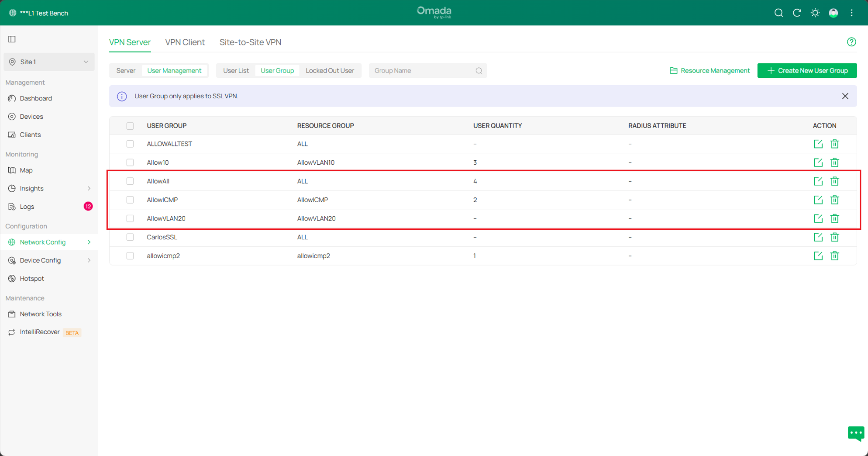
Task: Collapse the sidebar panel icon
Action: click(12, 39)
